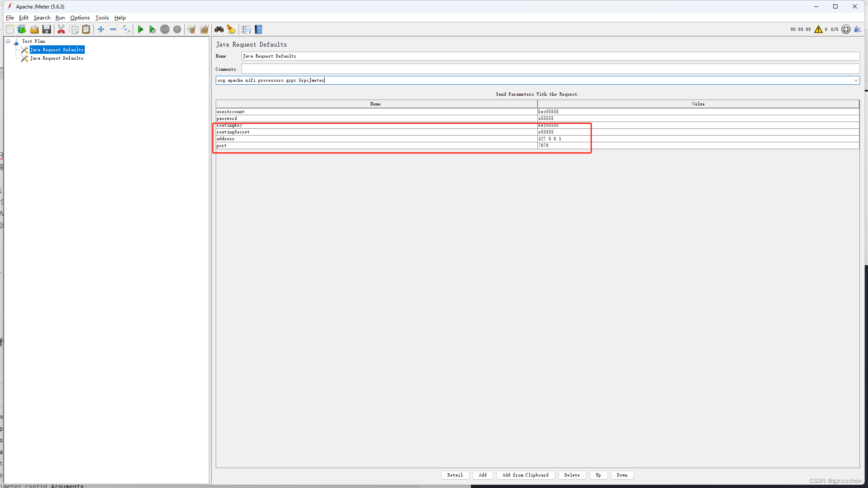Collapse the Test Plan tree node

[x=8, y=41]
